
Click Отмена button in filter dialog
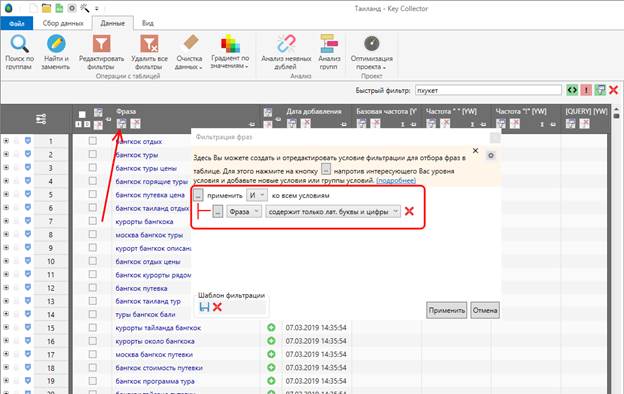[485, 310]
